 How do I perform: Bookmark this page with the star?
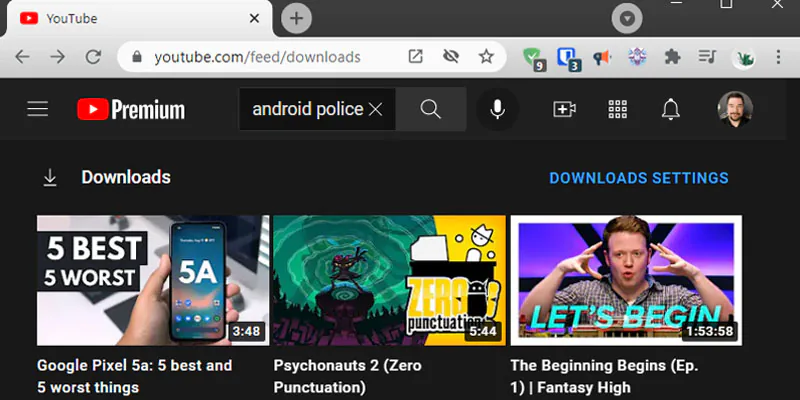[486, 57]
